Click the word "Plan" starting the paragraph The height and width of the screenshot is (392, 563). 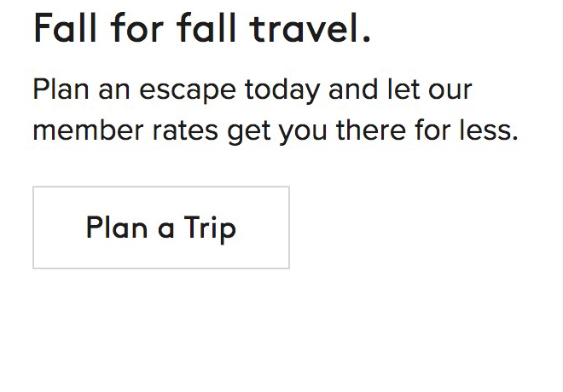(x=59, y=89)
